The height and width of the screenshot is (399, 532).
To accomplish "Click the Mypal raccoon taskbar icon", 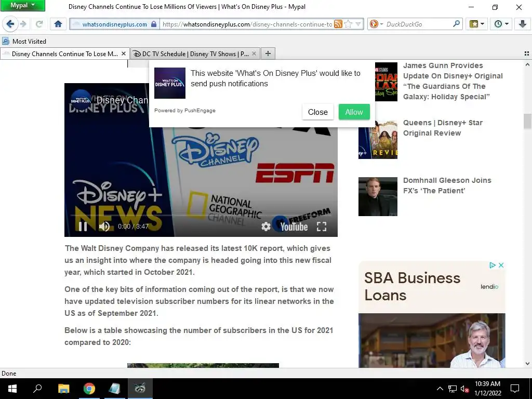I will 140,389.
